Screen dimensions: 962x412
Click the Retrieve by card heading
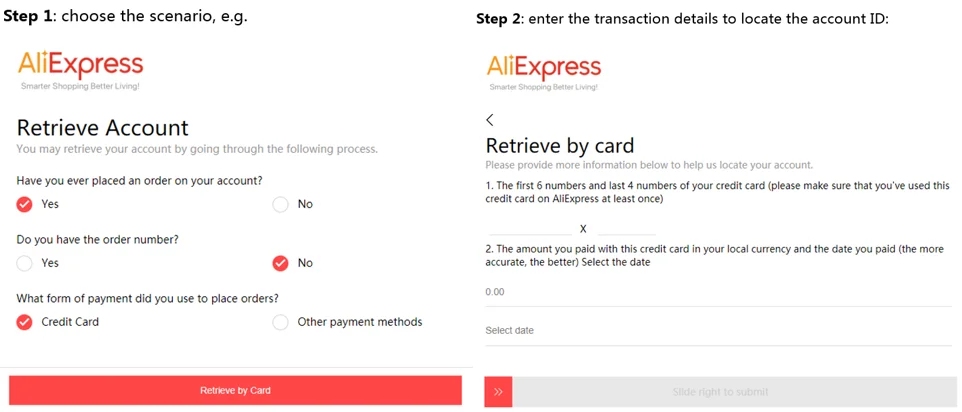[560, 146]
